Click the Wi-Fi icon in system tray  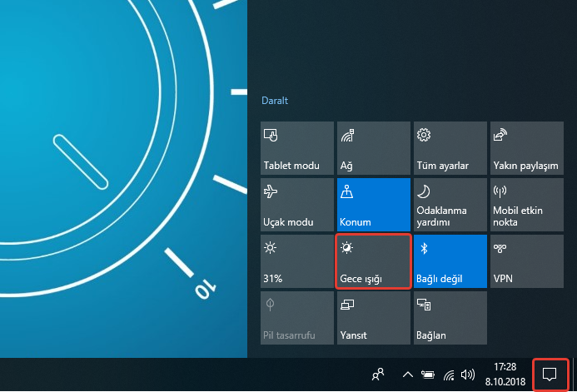coord(449,375)
